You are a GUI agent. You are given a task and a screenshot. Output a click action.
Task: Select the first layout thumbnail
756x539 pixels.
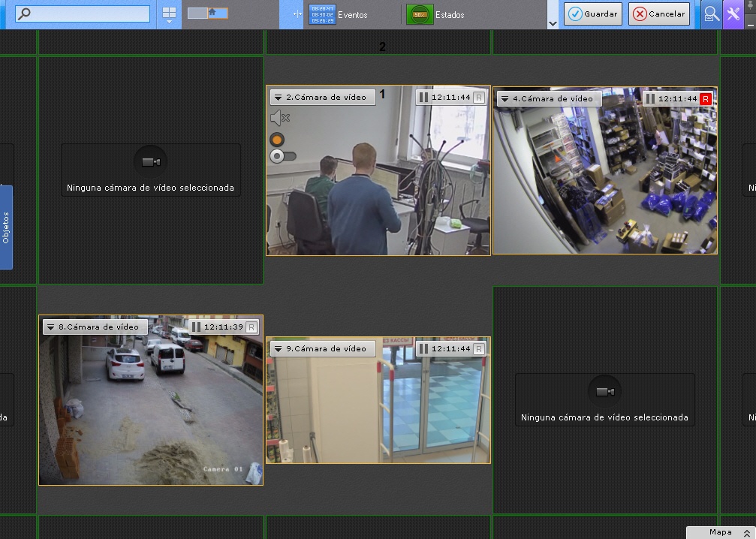pyautogui.click(x=197, y=13)
